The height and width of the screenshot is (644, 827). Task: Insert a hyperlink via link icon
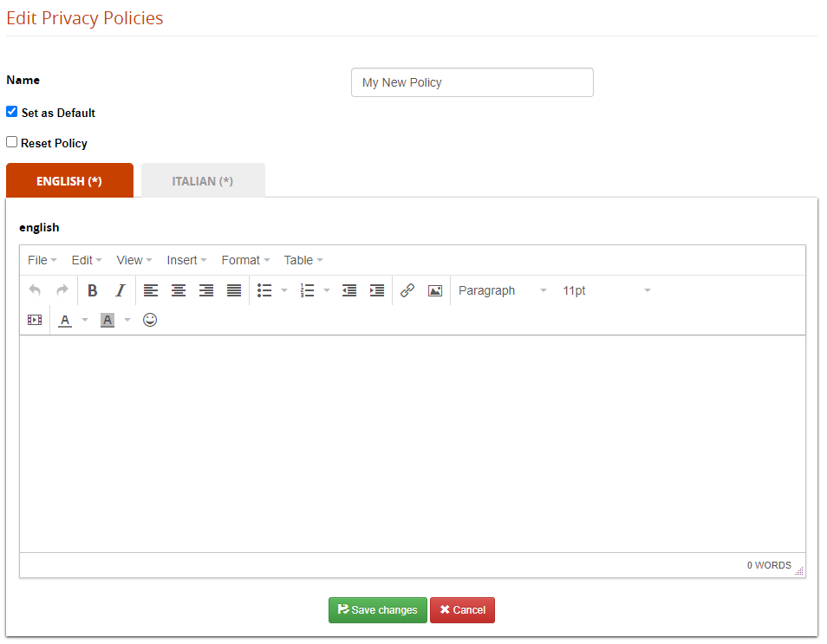[407, 290]
